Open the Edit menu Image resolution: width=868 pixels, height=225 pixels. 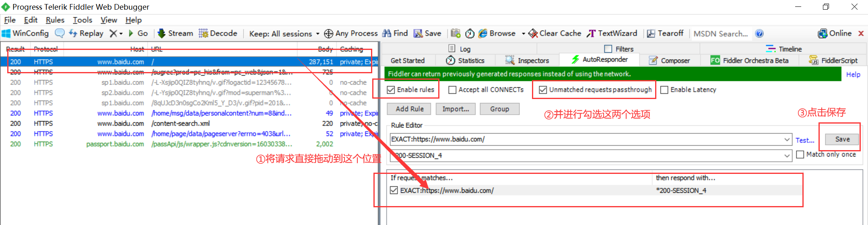31,20
